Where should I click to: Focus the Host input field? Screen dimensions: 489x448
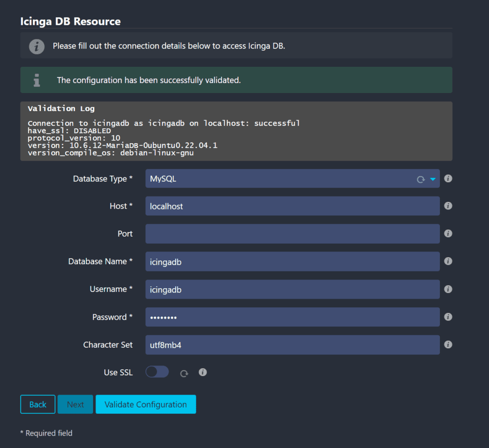tap(292, 206)
